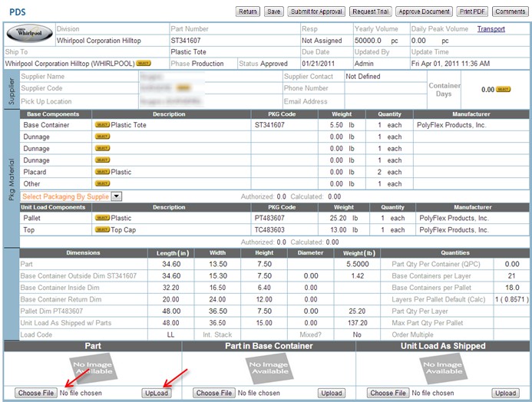Click Pallet Dim height value 7.50
The width and height of the screenshot is (532, 402).
pos(264,311)
